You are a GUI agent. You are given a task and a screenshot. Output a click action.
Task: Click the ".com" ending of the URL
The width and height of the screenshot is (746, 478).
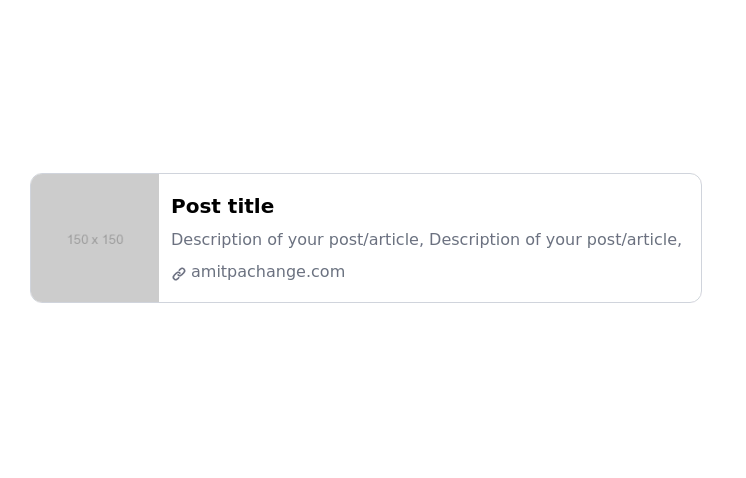pos(326,272)
